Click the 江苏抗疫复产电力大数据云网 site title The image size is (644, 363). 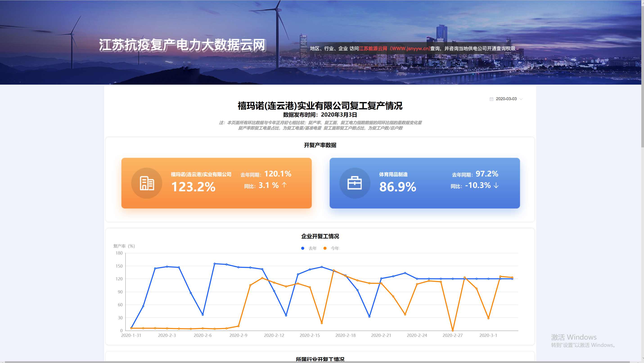click(x=182, y=45)
